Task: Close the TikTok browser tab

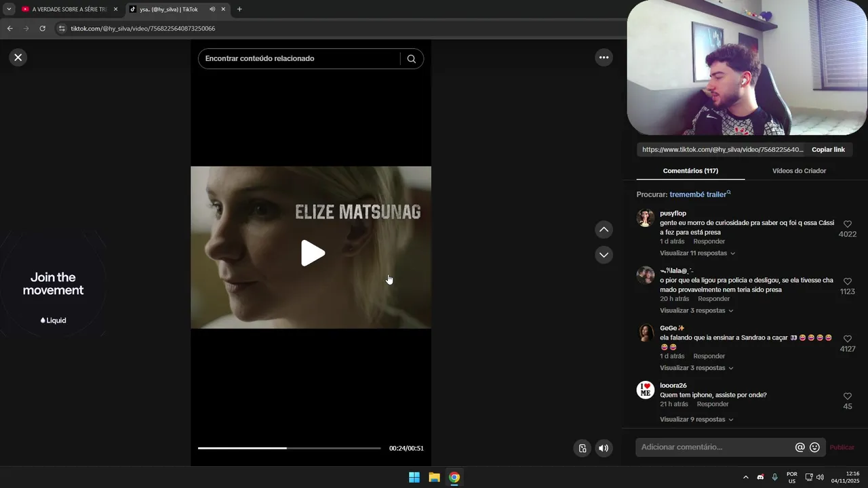Action: (x=223, y=9)
